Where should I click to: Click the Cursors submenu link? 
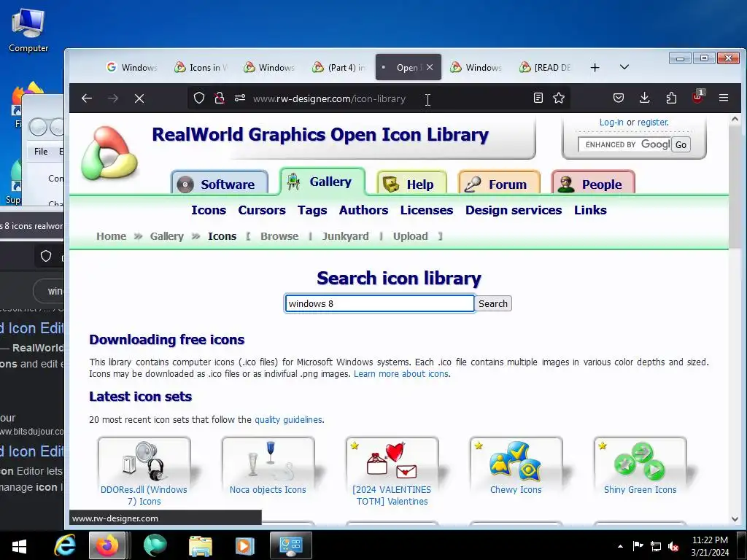[262, 210]
